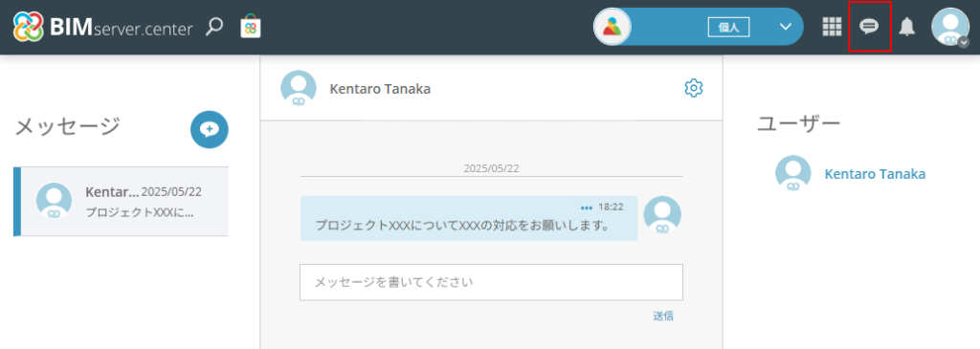
Task: Click the colorful profile icon in selector
Action: pyautogui.click(x=612, y=27)
